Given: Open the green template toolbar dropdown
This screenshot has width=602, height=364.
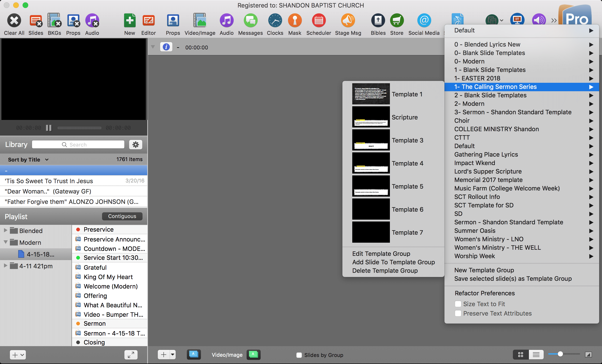Looking at the screenshot, I should click(x=494, y=20).
